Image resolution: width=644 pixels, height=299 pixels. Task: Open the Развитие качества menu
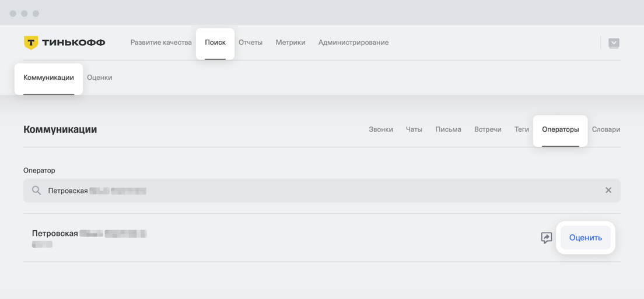(x=161, y=43)
